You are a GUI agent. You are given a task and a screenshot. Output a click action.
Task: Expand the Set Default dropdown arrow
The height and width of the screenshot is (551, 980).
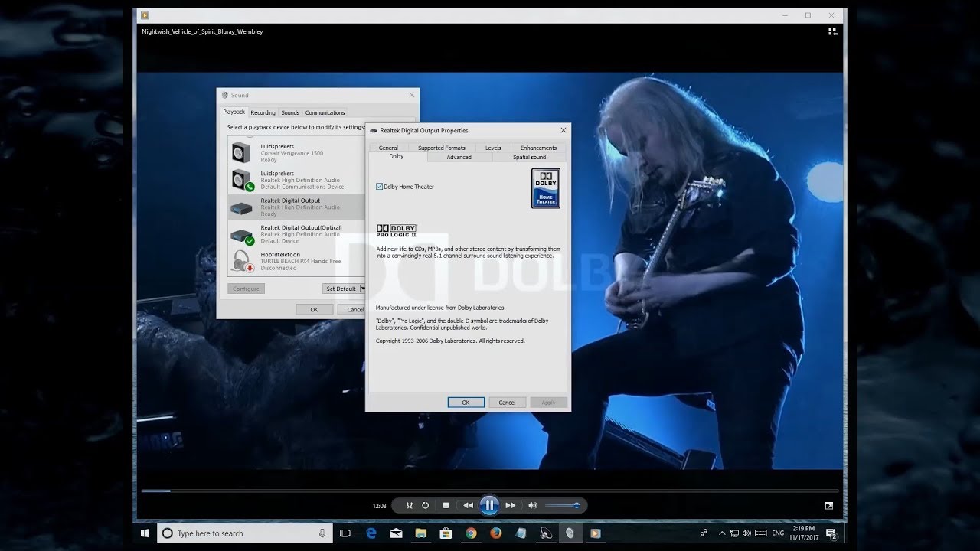[363, 289]
